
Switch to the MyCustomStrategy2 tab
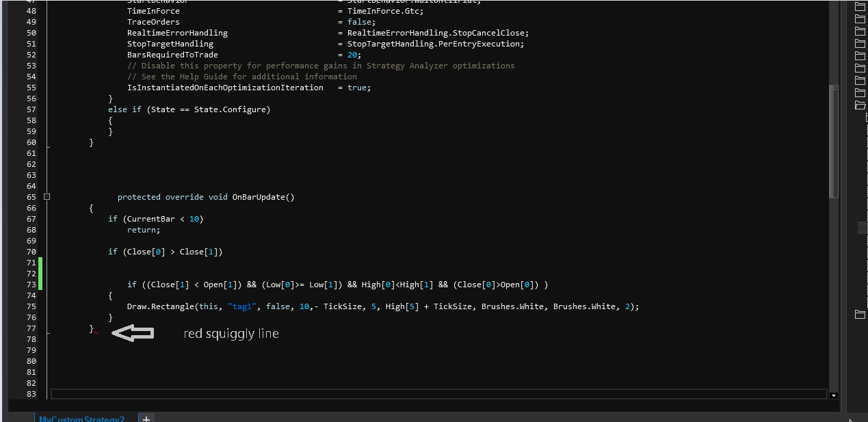(81, 419)
